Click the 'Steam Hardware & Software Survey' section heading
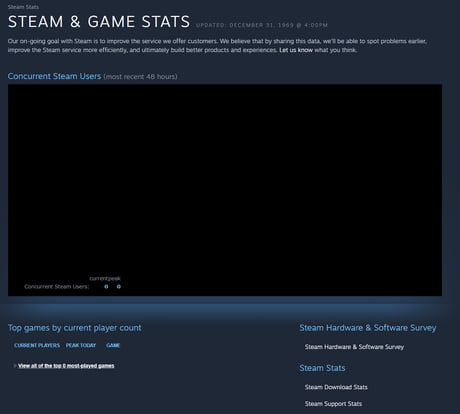 click(368, 328)
